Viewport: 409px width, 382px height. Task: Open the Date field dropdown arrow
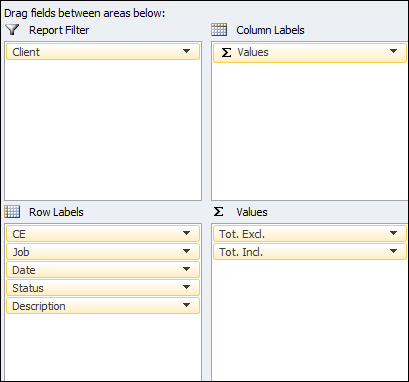187,269
